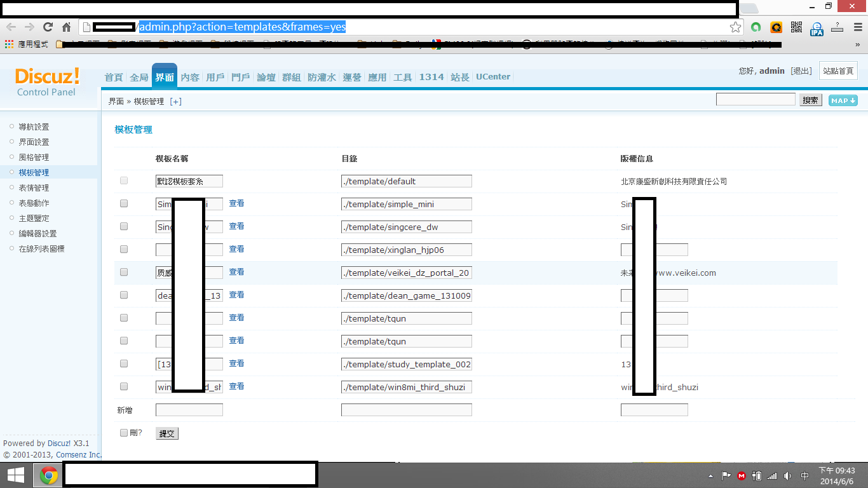Click the header search input field

(x=756, y=100)
